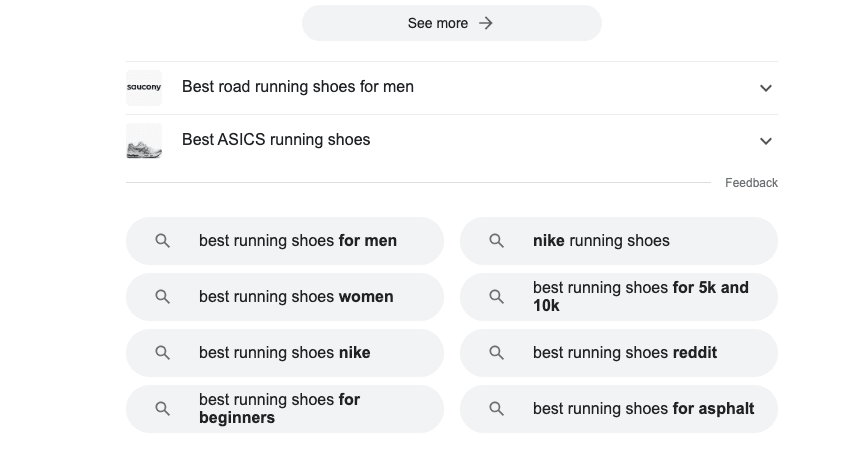Click Best ASICS running shoes text
The width and height of the screenshot is (854, 451).
[276, 139]
